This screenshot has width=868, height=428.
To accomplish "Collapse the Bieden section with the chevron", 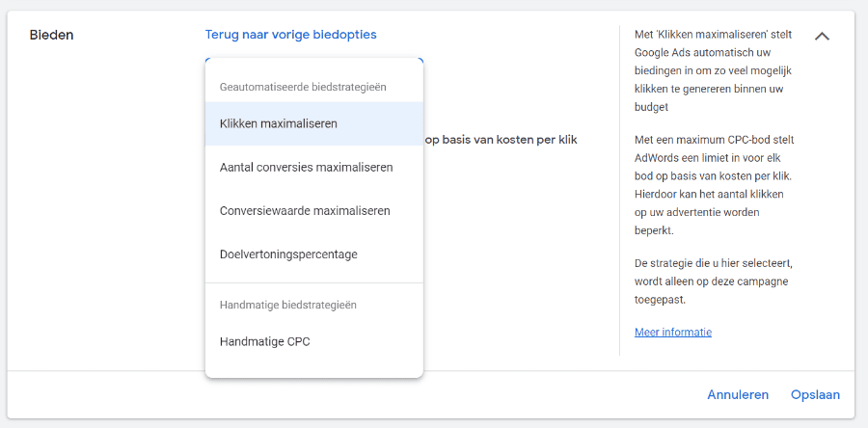I will tap(822, 36).
